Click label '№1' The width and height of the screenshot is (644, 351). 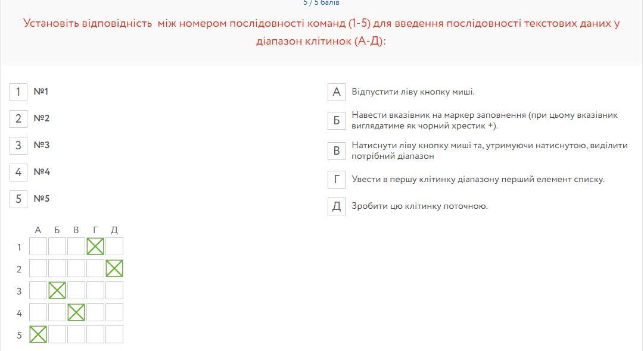coord(41,92)
